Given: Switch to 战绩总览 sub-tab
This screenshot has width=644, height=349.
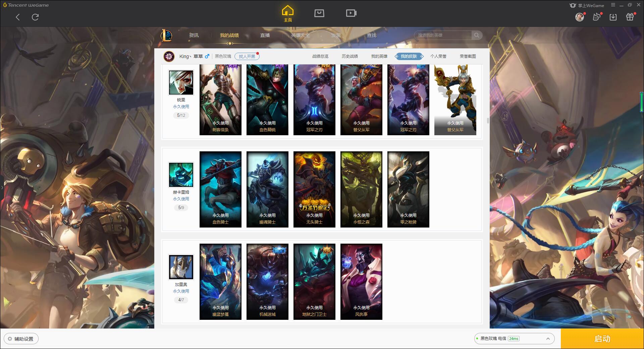Looking at the screenshot, I should [x=320, y=56].
